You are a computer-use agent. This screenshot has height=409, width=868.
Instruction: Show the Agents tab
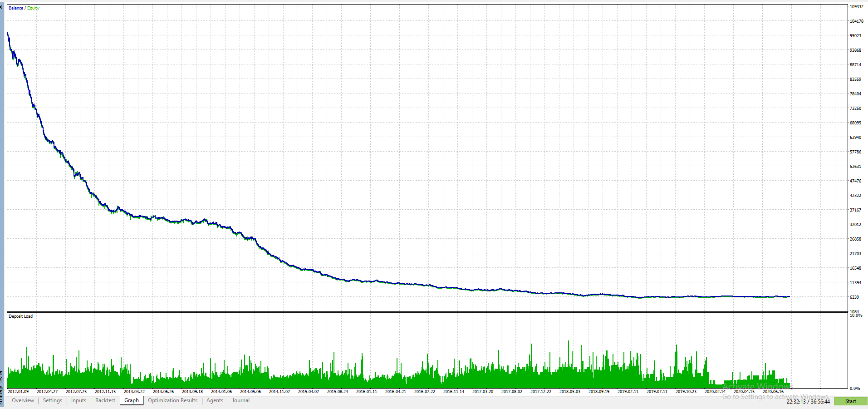pyautogui.click(x=215, y=400)
